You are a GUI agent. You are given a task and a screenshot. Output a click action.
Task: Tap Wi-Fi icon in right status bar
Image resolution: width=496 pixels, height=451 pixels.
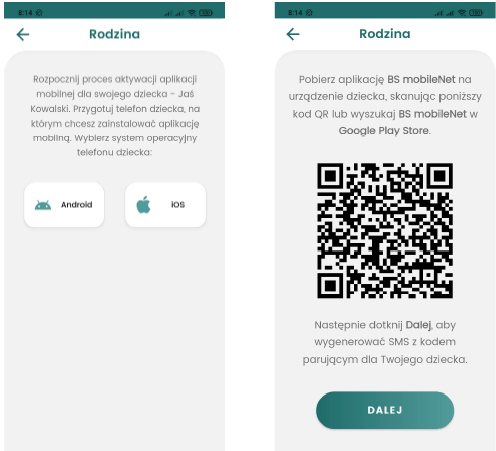462,13
